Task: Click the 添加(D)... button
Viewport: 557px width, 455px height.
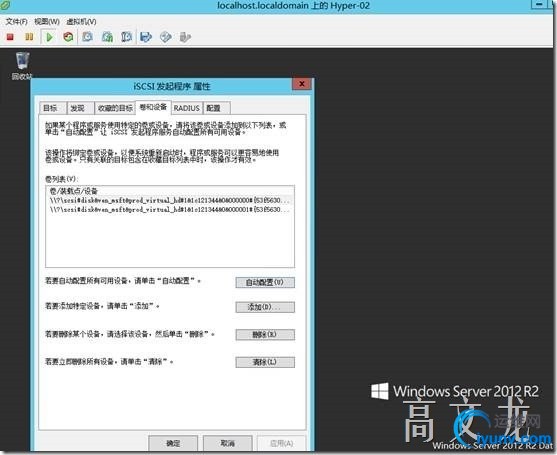Action: (x=265, y=307)
